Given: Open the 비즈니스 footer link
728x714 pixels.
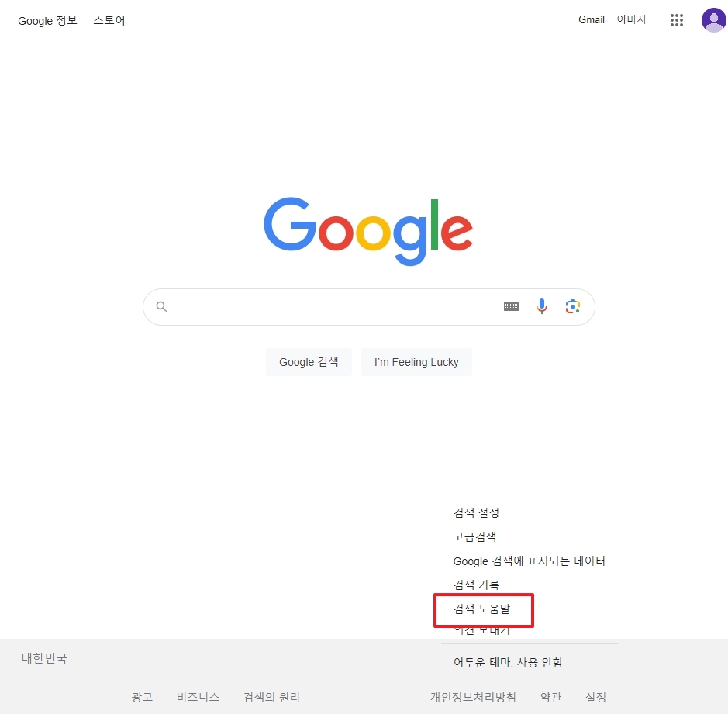Looking at the screenshot, I should (x=198, y=697).
